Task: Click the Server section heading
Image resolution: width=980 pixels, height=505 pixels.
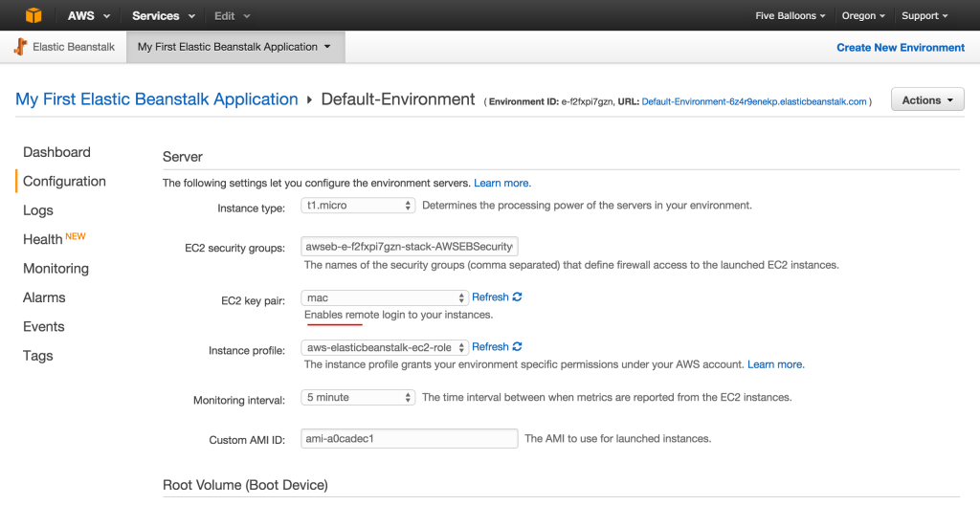Action: (183, 157)
